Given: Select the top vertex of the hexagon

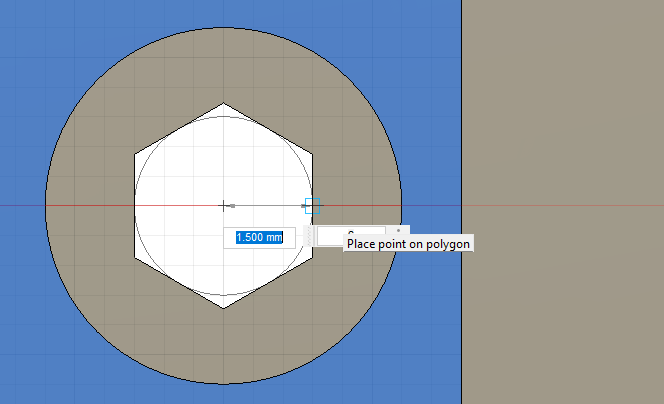Looking at the screenshot, I should pyautogui.click(x=223, y=102).
